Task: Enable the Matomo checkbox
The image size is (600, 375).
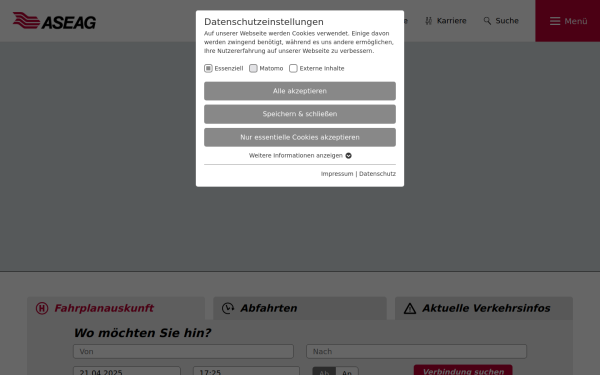Action: point(253,68)
